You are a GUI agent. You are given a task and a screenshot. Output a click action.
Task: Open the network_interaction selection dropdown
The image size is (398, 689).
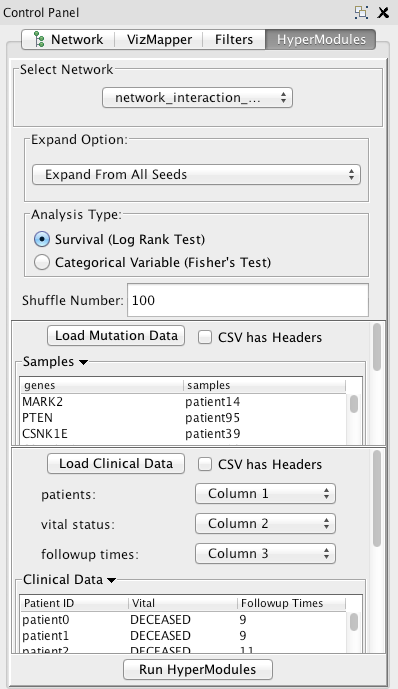(x=197, y=98)
